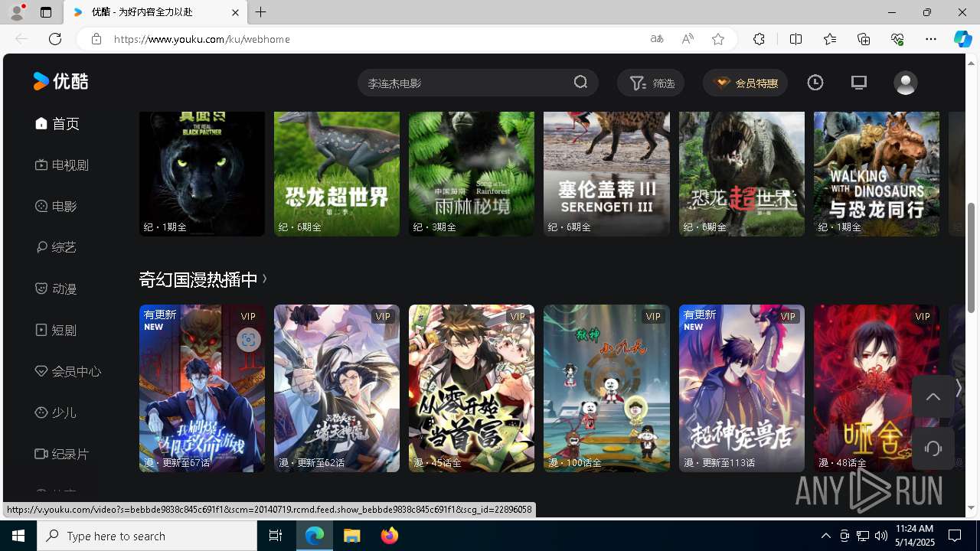Click the Read aloud icon
This screenshot has width=980, height=551.
pos(688,39)
